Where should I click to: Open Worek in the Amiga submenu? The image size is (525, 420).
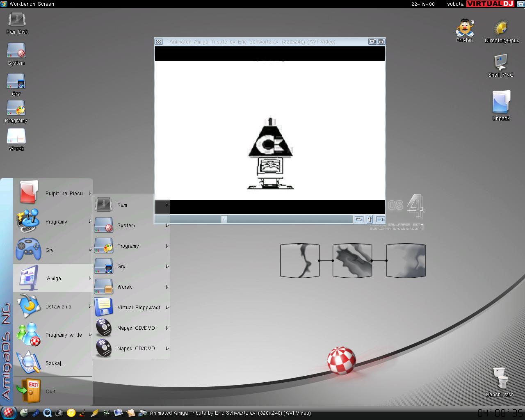coord(131,287)
